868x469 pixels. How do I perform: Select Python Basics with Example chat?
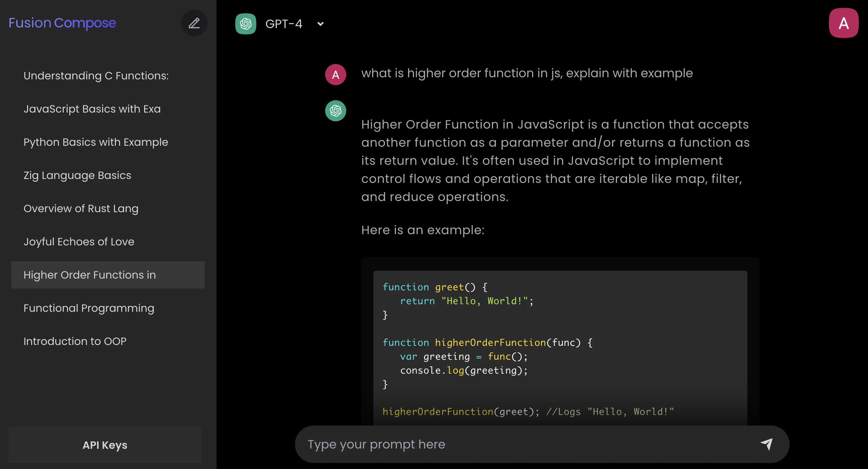tap(96, 142)
